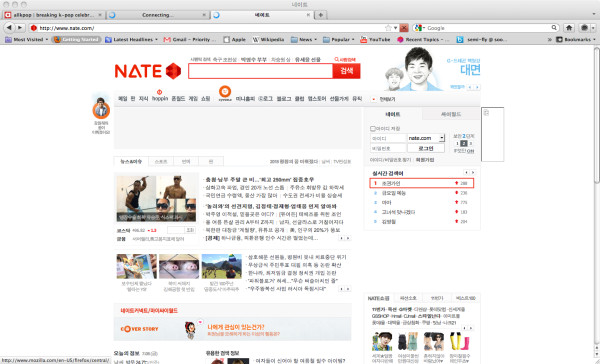Click the sign up link below login
Screen dimensions: 600x364
[425, 160]
